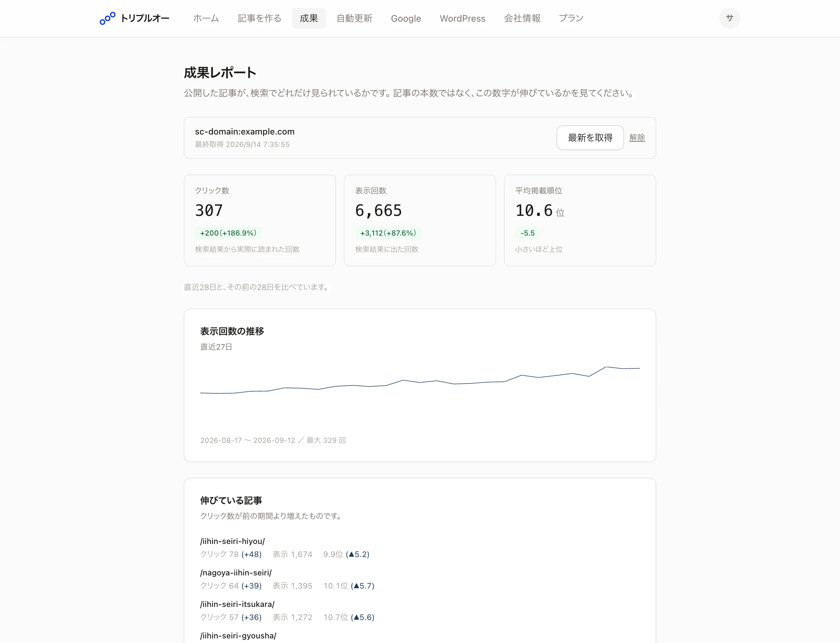Select the 成果 tab

pyautogui.click(x=308, y=18)
